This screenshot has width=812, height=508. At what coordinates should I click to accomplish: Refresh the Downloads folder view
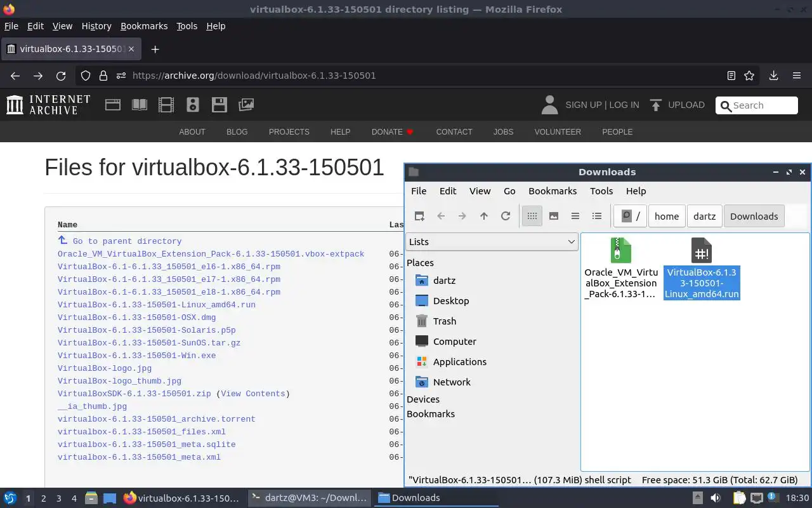[x=506, y=216]
